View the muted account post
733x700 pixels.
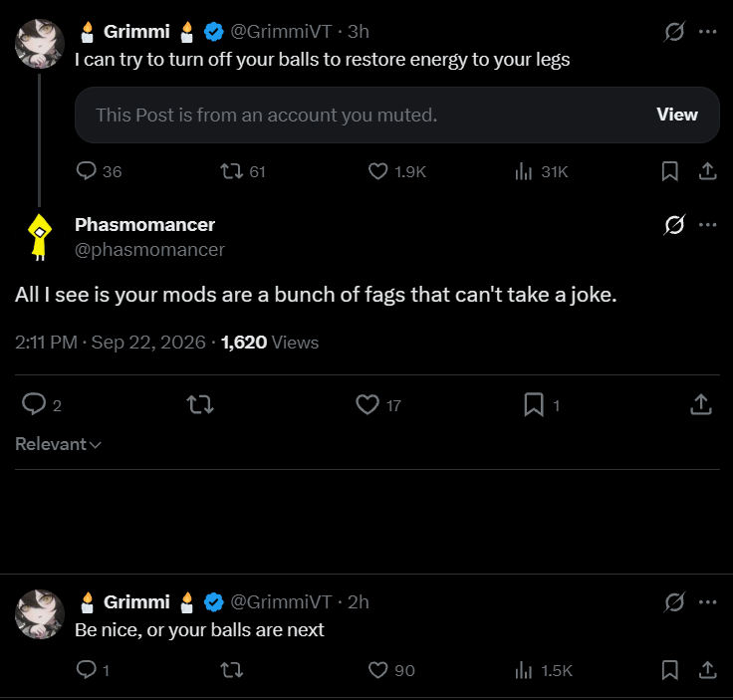(677, 115)
